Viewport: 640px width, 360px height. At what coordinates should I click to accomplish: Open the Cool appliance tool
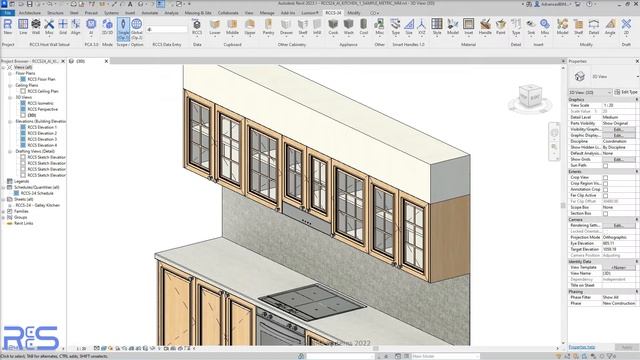[x=364, y=27]
